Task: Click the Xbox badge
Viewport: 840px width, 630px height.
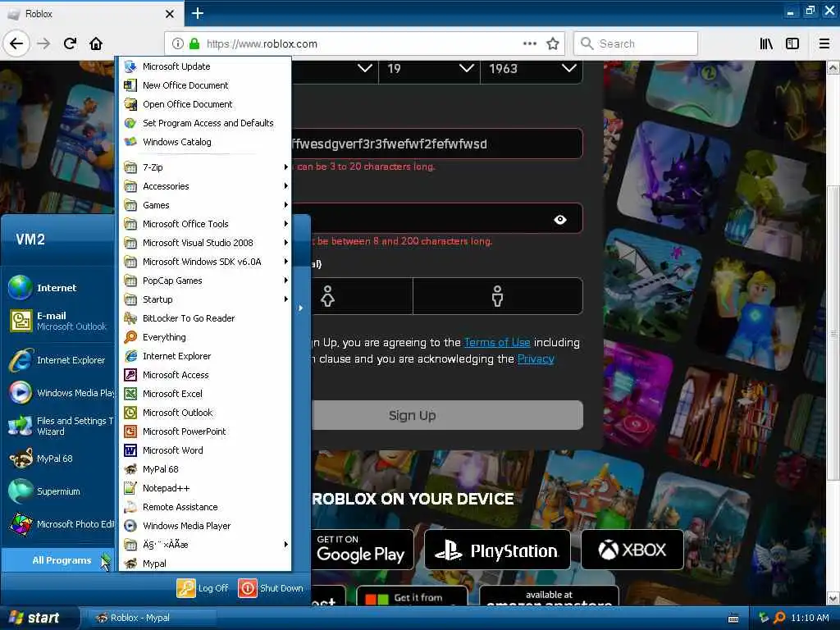Action: pos(632,550)
